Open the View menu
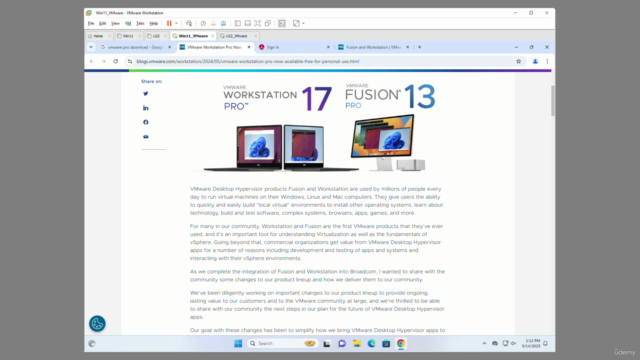The image size is (640, 360). coord(116,24)
